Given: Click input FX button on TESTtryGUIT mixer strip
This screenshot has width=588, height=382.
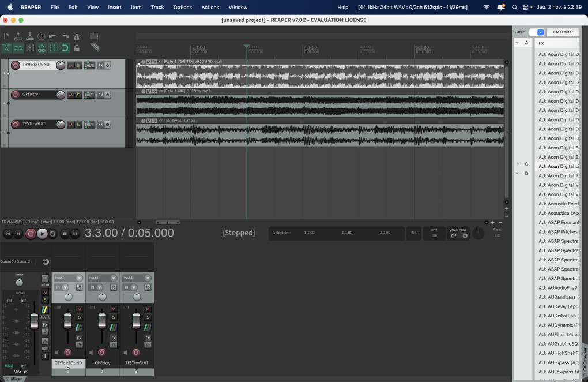Looking at the screenshot, I should (148, 287).
